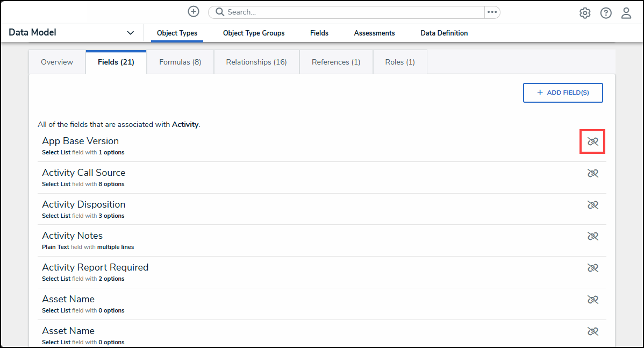
Task: Remove Activity Disposition field via unlink icon
Action: coord(592,205)
